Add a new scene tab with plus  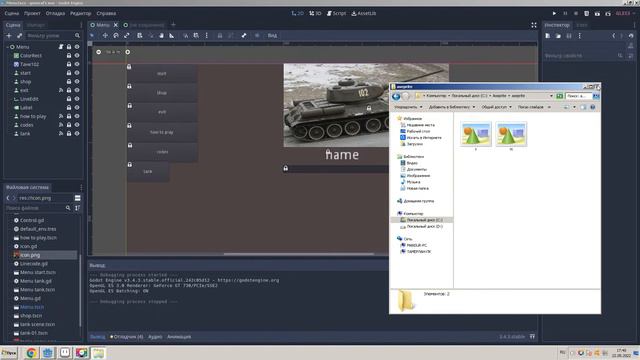[x=173, y=25]
